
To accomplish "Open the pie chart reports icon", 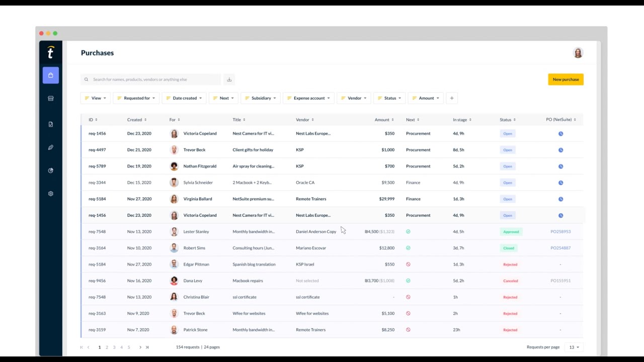I will click(50, 170).
